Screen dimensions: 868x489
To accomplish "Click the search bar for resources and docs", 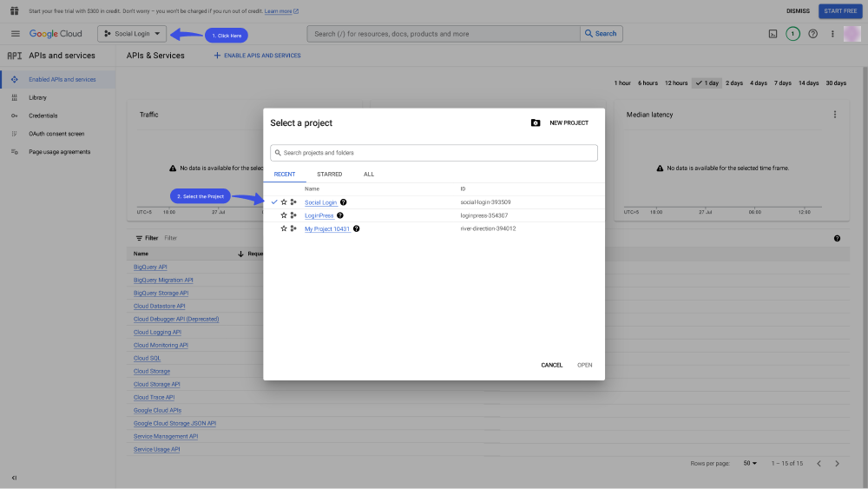I will [x=444, y=34].
